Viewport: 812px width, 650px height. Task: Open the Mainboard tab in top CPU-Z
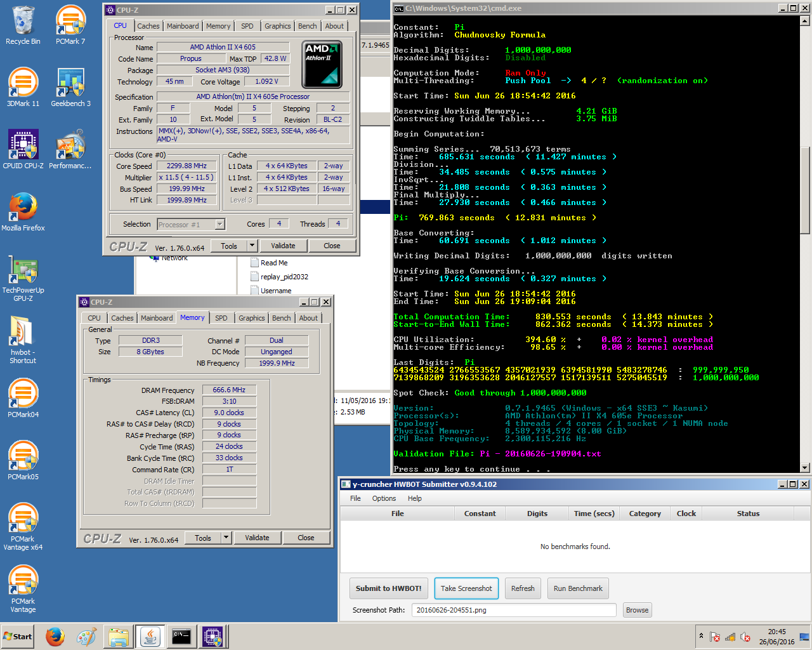[183, 26]
